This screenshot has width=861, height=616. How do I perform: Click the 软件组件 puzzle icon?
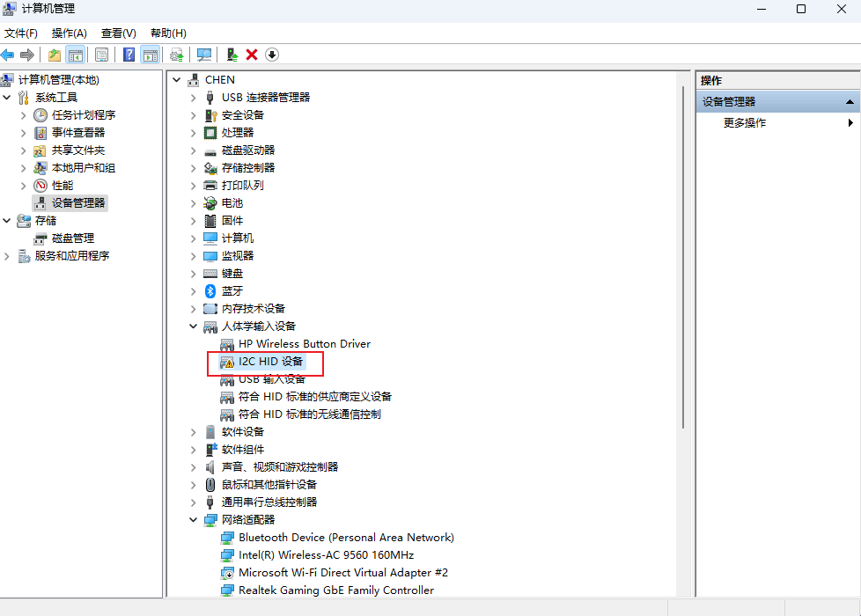click(x=210, y=449)
